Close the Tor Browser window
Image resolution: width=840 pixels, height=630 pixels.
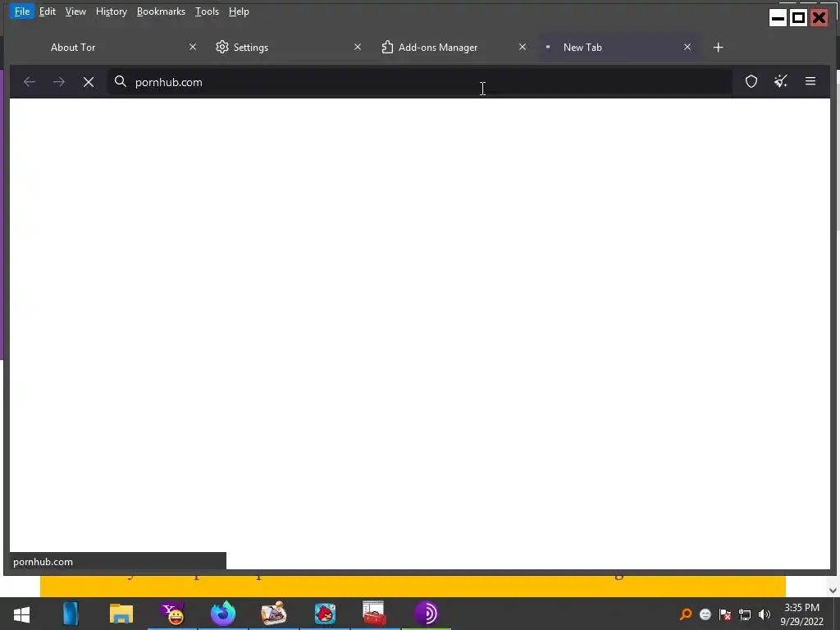[819, 18]
